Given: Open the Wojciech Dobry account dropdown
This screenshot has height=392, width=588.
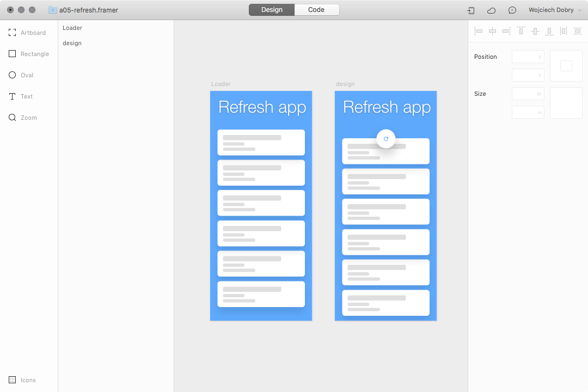Looking at the screenshot, I should point(554,10).
